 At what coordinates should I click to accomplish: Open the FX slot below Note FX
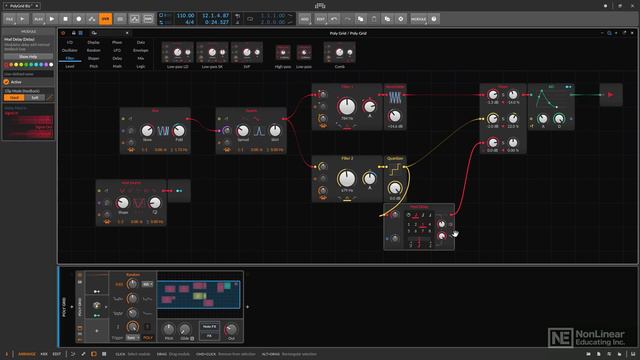[209, 336]
